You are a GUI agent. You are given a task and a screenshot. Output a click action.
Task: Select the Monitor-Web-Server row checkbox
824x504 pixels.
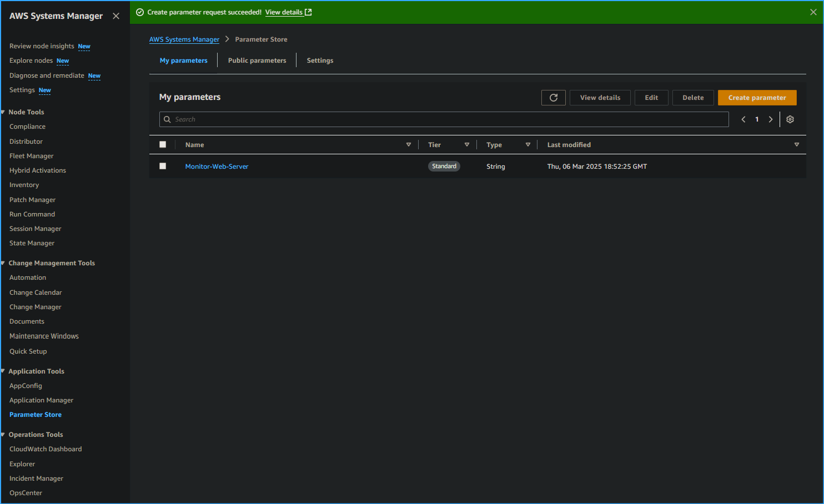tap(163, 166)
